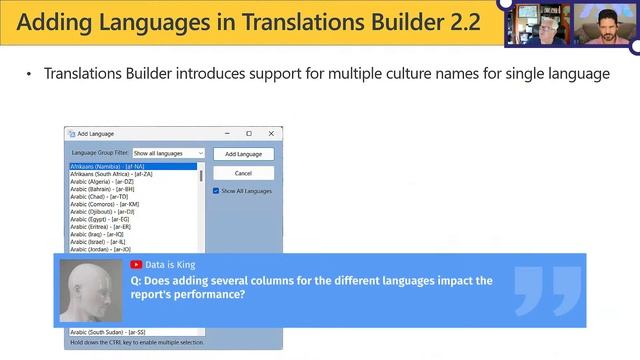This screenshot has width=640, height=360.
Task: Click the Cancel button
Action: 244,173
